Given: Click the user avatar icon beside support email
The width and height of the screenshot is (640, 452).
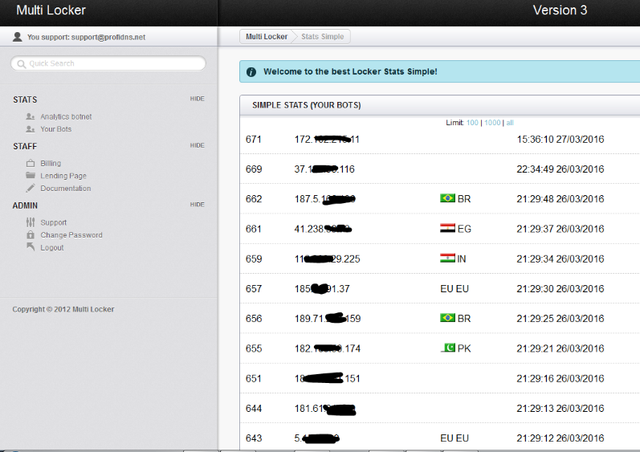Looking at the screenshot, I should coord(17,37).
